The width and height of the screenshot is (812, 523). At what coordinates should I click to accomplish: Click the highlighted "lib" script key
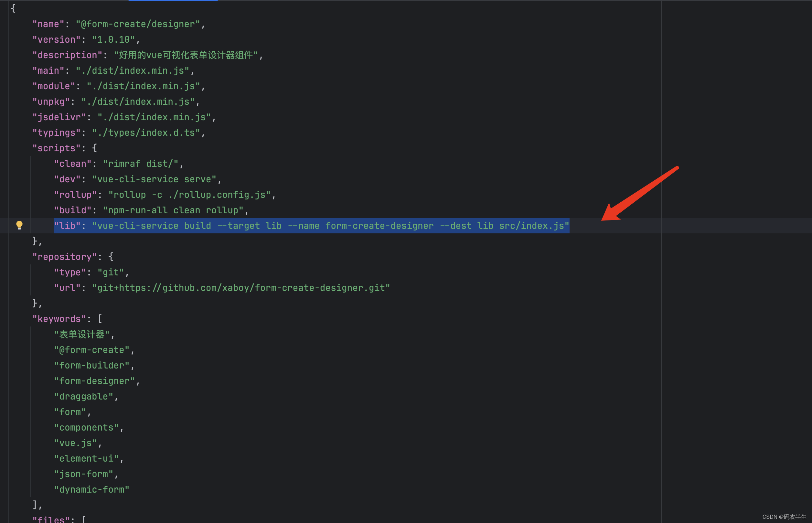[x=67, y=226]
